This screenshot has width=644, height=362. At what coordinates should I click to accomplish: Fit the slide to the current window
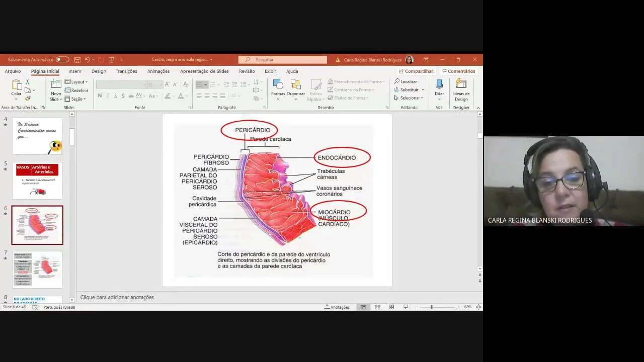pos(478,307)
